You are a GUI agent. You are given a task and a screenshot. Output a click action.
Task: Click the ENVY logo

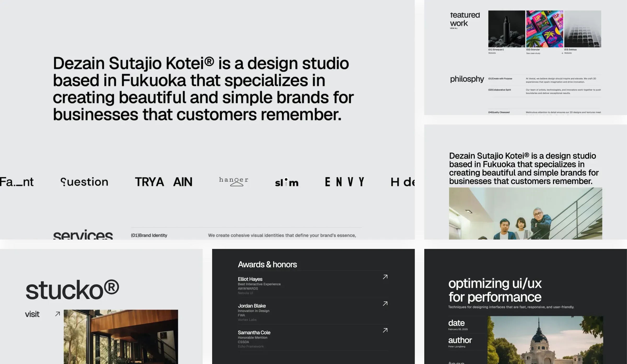click(x=344, y=182)
